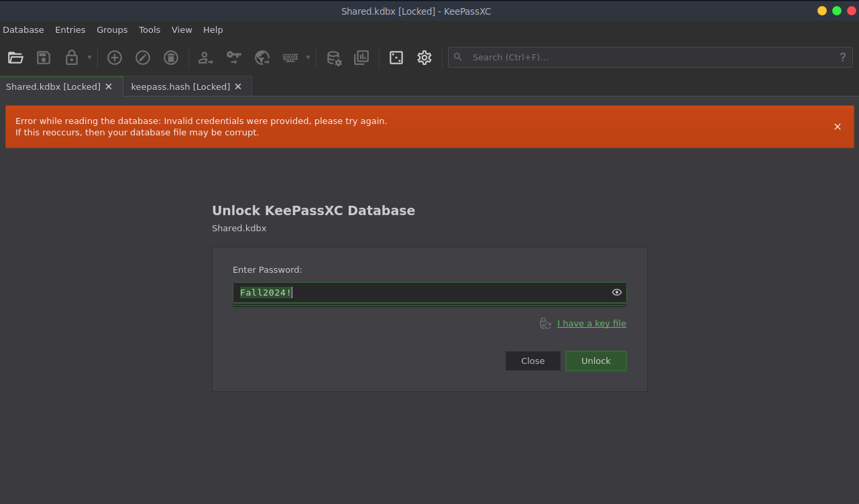The width and height of the screenshot is (859, 504).
Task: Open application Settings gear icon
Action: point(424,58)
